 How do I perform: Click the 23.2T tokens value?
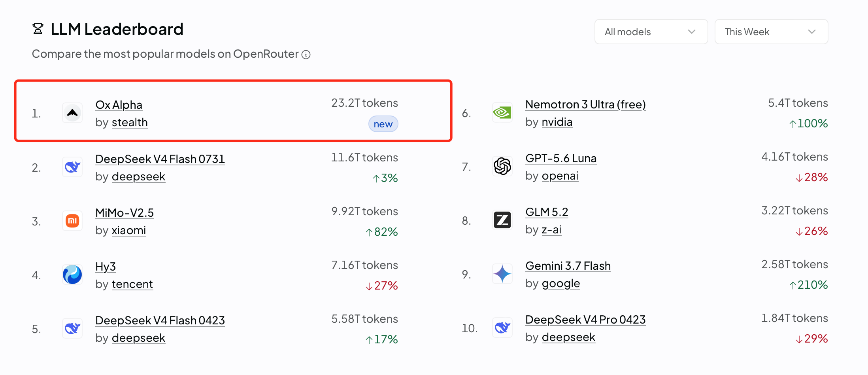pos(364,103)
